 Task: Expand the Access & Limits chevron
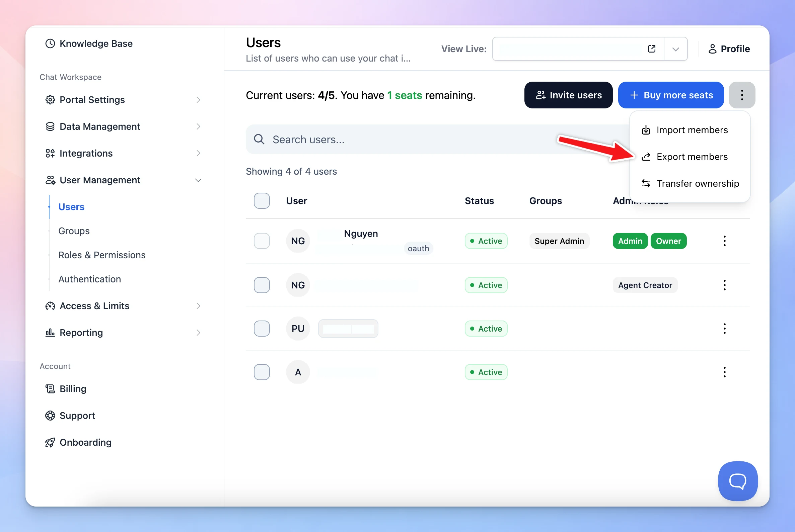[198, 306]
